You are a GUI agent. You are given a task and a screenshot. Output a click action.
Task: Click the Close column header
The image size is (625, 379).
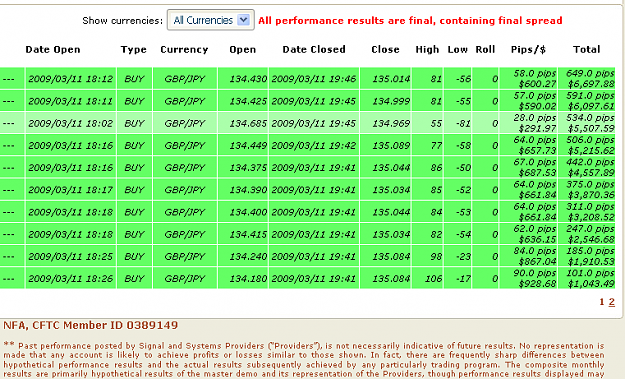(x=385, y=49)
